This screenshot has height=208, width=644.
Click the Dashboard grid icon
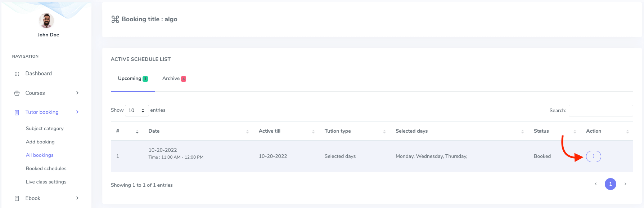(17, 74)
